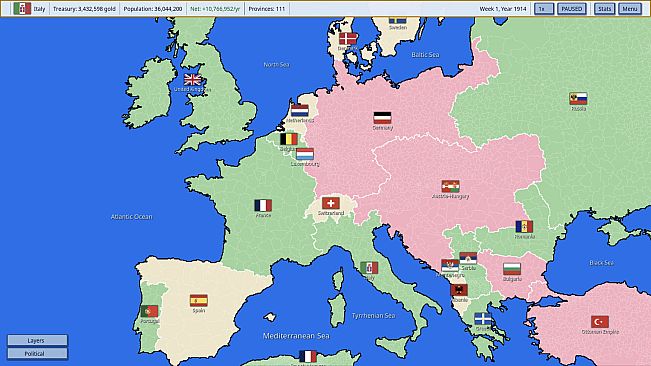The width and height of the screenshot is (651, 366).
Task: Select the Ottoman Empire flag
Action: (600, 322)
